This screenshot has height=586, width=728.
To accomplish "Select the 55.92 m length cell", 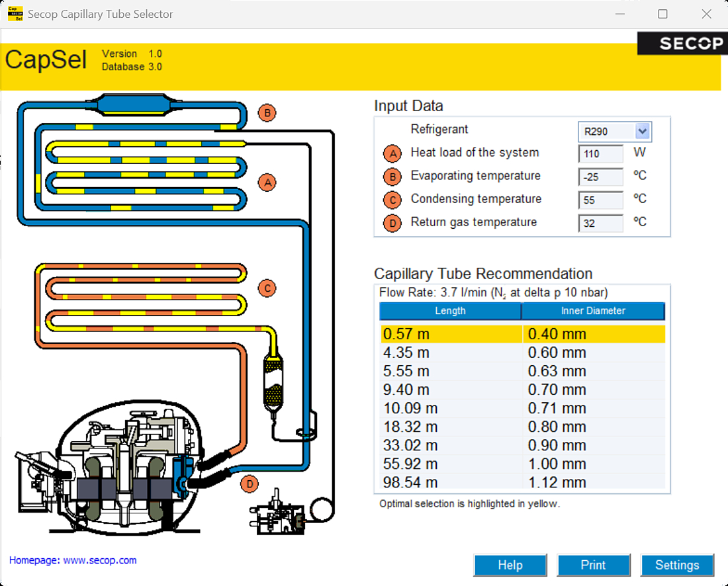I will point(451,464).
